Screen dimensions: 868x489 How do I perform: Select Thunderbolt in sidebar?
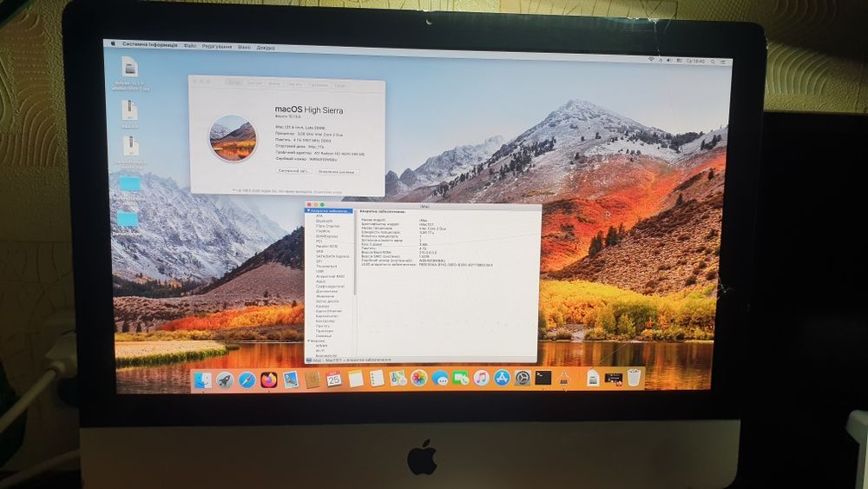[x=326, y=267]
